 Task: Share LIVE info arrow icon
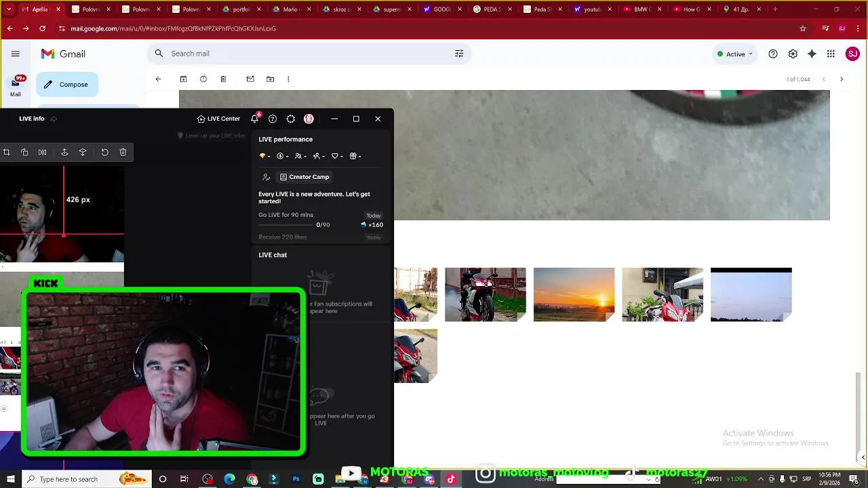point(54,119)
